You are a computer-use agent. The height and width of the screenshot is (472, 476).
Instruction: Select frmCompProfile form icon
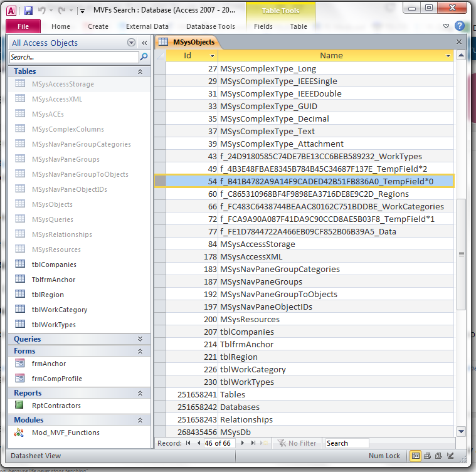click(19, 378)
